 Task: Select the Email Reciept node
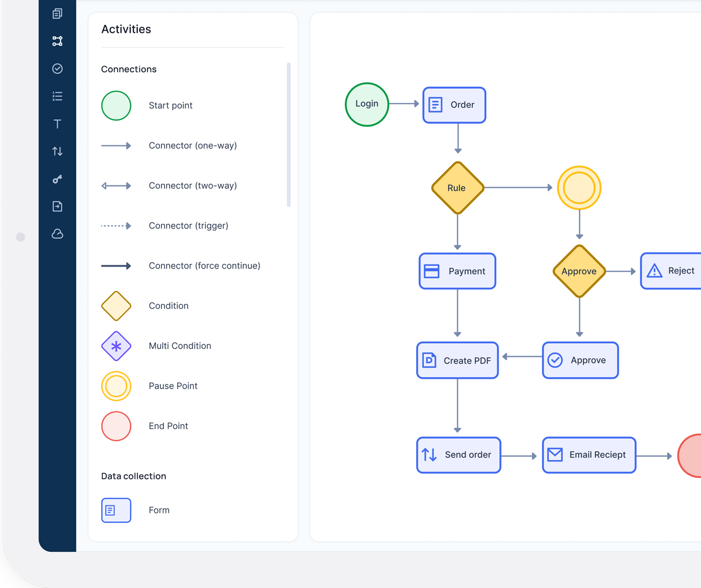[589, 455]
